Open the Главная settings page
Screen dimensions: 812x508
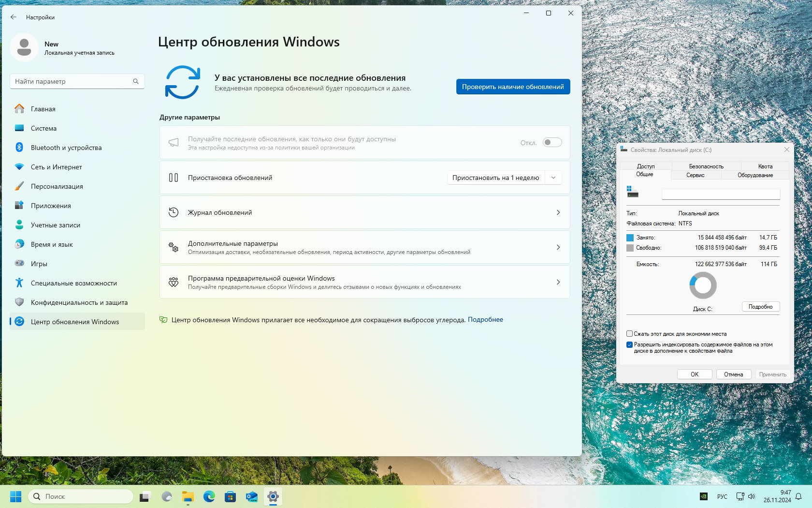click(77, 109)
